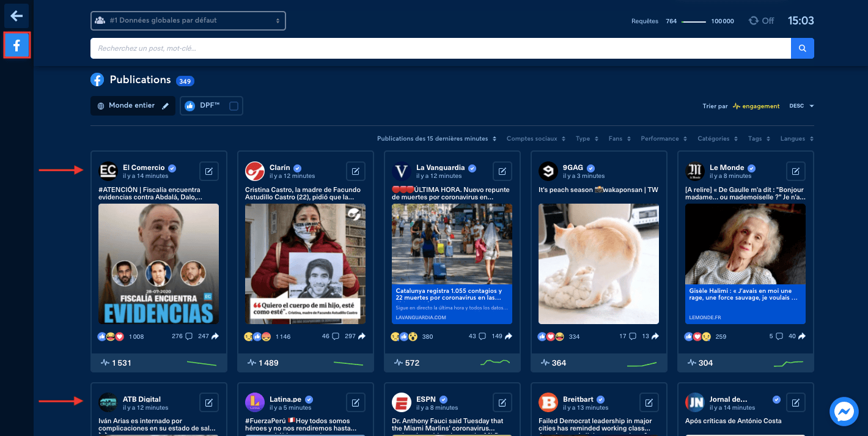This screenshot has width=868, height=436.
Task: Open the Facebook section in sidebar
Action: (x=17, y=45)
